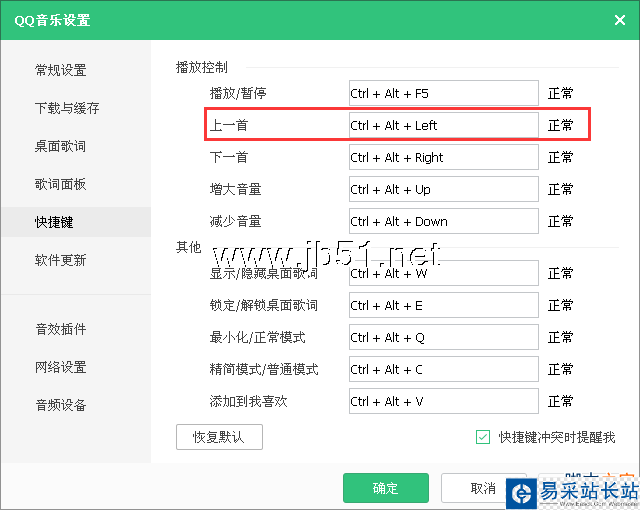Select the 快捷键 sidebar item
Screen dimensions: 640x510
[x=76, y=222]
